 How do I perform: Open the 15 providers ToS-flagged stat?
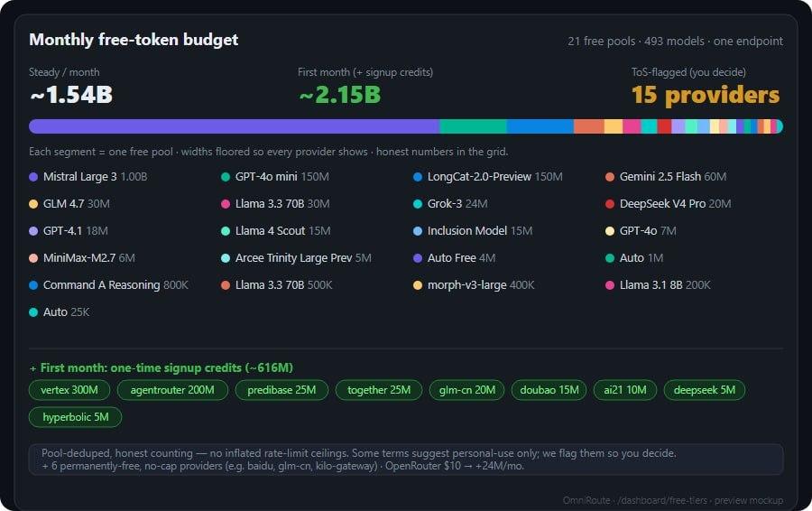706,96
